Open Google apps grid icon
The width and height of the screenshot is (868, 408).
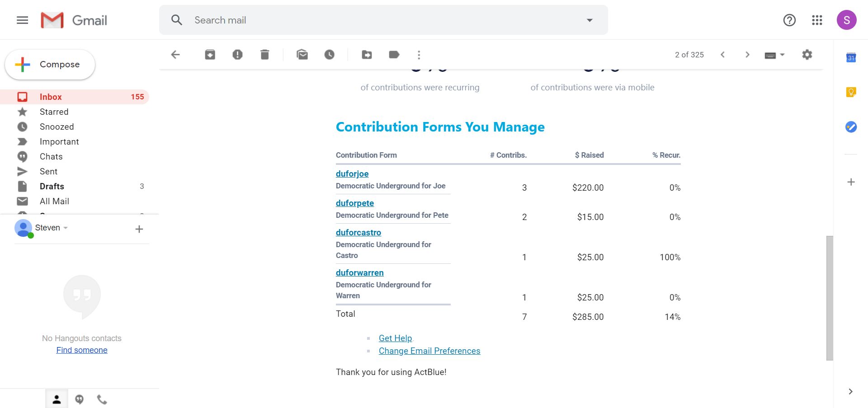pos(817,20)
